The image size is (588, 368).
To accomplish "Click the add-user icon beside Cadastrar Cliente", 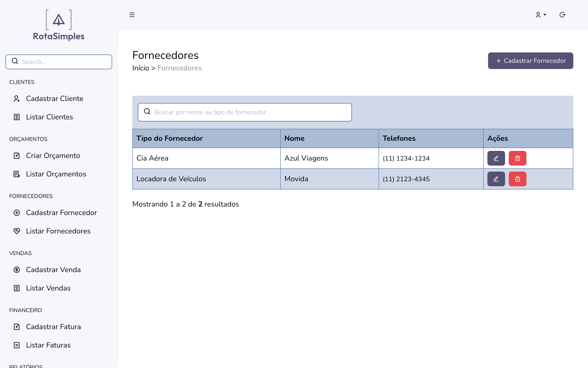I will [x=17, y=99].
